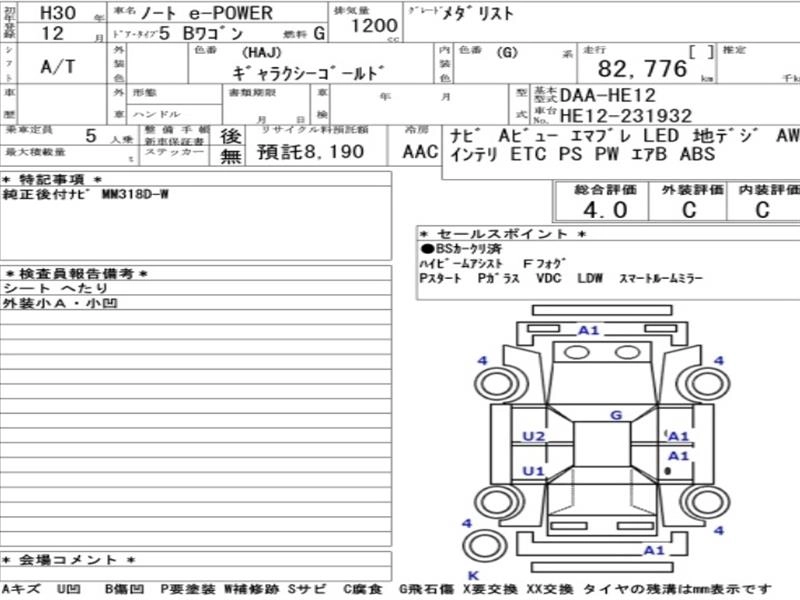Click legend entry "G飛石傷"

[x=426, y=589]
